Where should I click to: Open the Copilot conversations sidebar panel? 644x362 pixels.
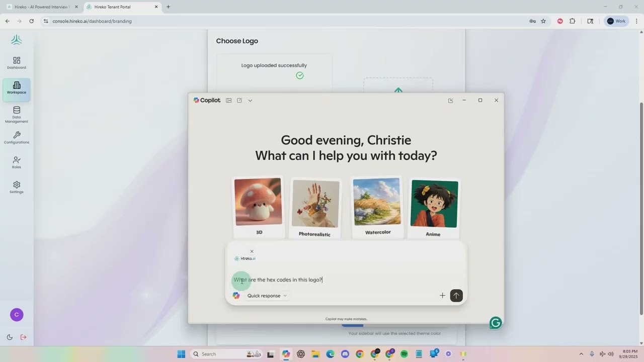(228, 100)
